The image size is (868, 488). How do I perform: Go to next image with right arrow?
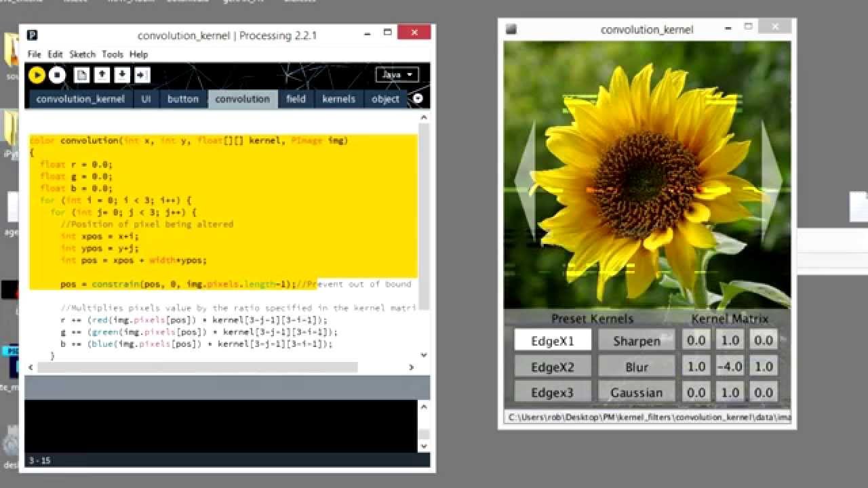(771, 180)
